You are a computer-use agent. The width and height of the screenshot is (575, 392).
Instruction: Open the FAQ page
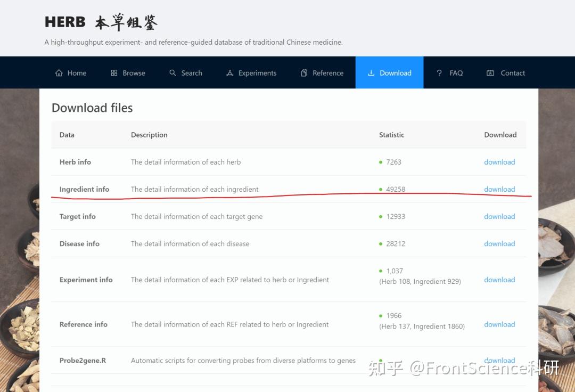click(450, 72)
